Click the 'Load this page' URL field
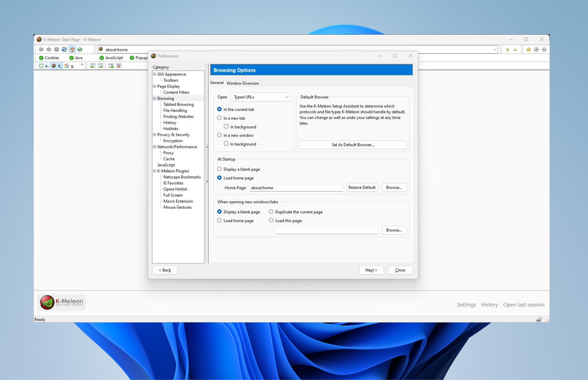 (x=327, y=230)
